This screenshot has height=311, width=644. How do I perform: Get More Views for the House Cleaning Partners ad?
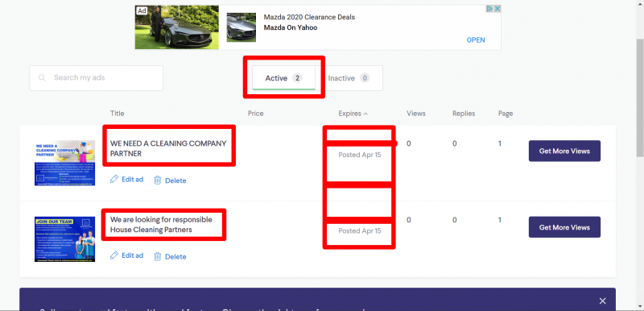tap(564, 227)
